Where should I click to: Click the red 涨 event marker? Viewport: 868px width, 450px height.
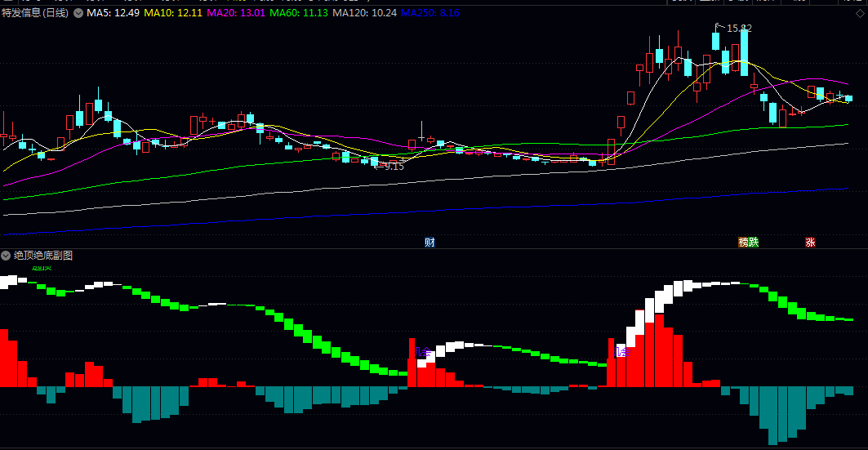pyautogui.click(x=810, y=242)
